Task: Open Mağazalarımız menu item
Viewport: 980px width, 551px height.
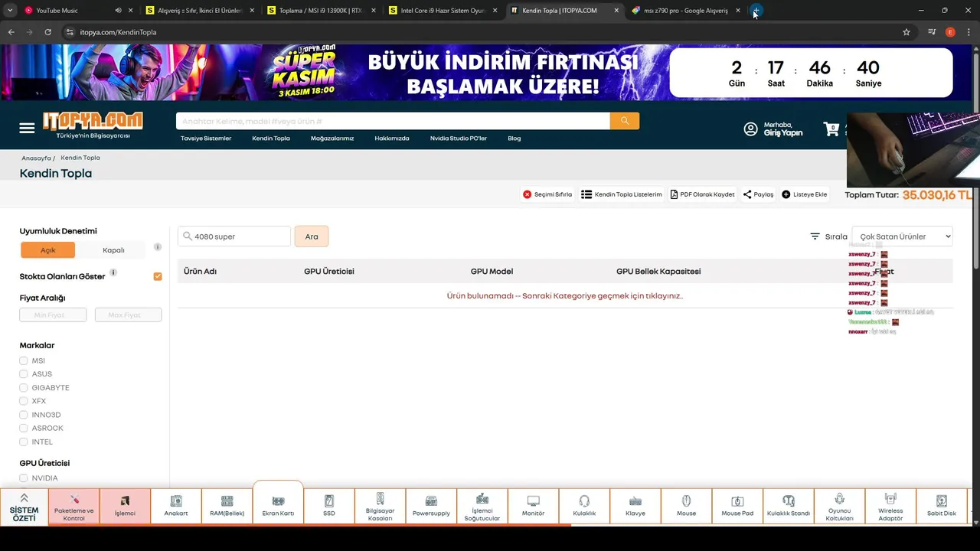Action: tap(332, 139)
